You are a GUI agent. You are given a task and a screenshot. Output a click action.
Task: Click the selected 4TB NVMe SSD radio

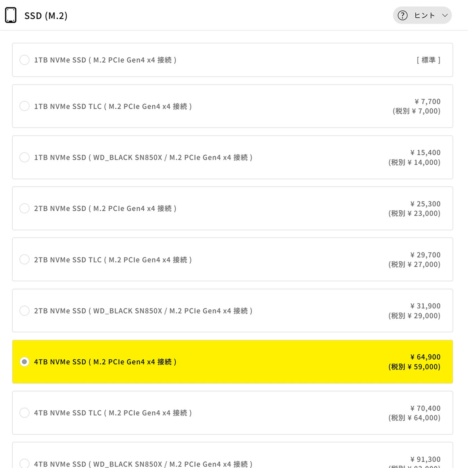(x=25, y=362)
